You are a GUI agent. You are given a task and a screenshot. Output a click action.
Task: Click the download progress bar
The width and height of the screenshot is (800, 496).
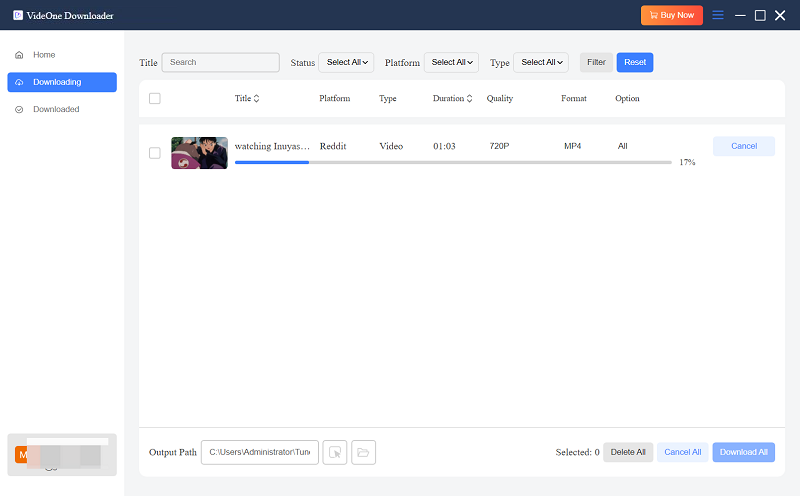pos(452,162)
